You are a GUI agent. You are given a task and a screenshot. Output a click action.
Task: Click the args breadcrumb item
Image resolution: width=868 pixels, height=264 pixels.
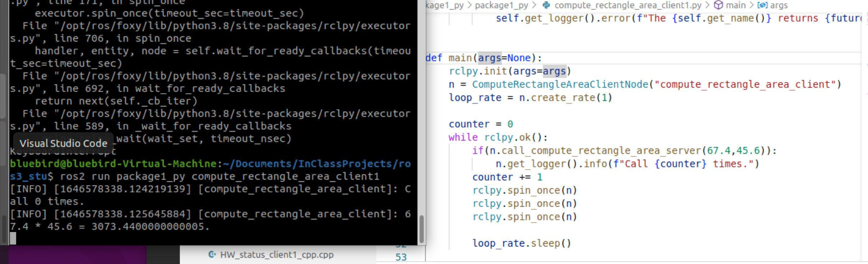(779, 5)
